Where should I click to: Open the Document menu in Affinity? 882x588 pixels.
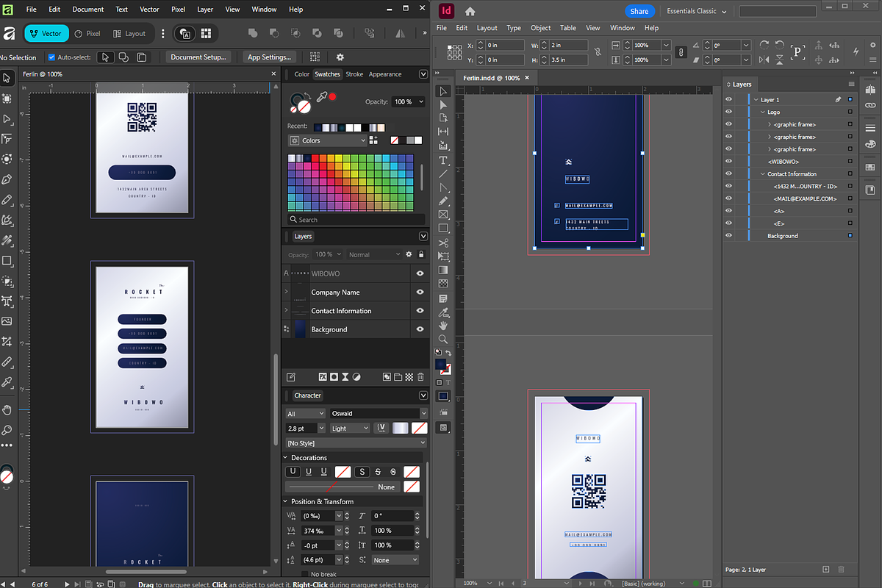point(88,10)
